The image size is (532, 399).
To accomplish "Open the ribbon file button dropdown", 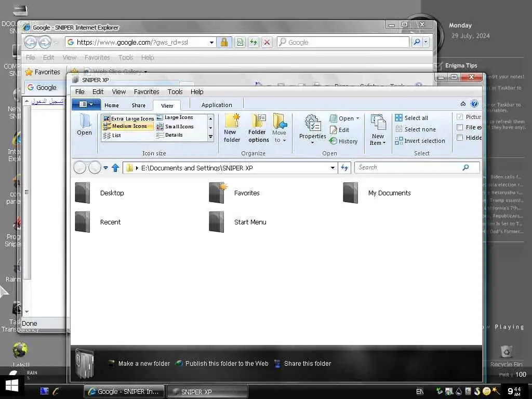I will [86, 104].
